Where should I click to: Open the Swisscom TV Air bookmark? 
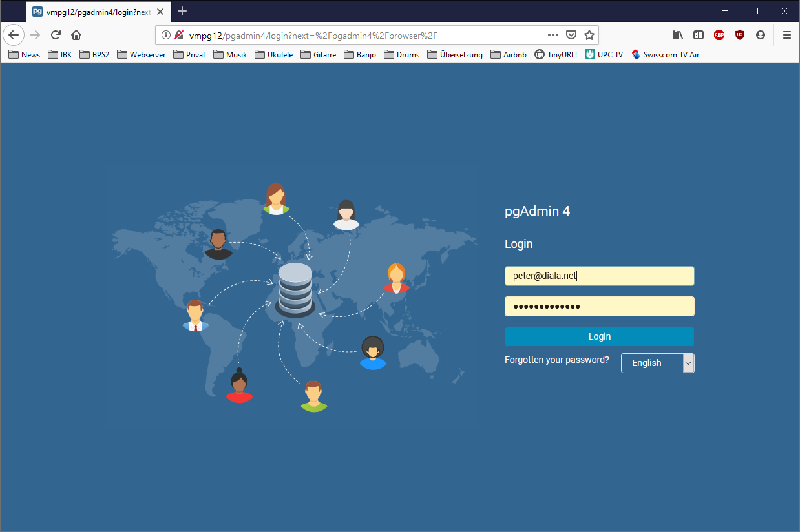[666, 55]
